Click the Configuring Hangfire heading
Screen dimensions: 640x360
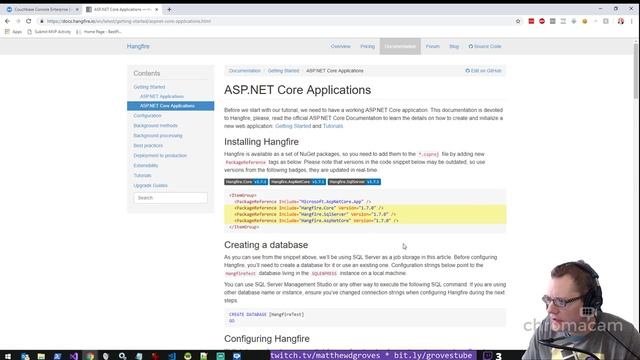(x=267, y=339)
